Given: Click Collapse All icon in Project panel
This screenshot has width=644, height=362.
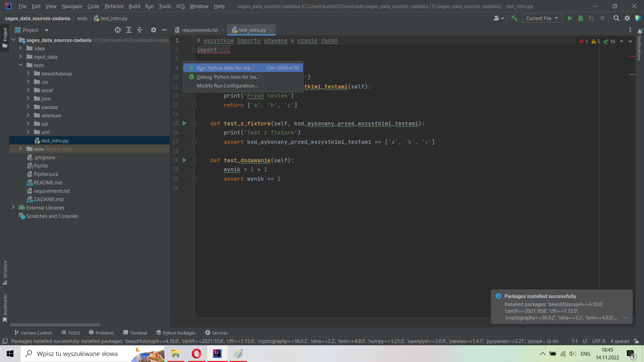Looking at the screenshot, I should click(x=140, y=30).
